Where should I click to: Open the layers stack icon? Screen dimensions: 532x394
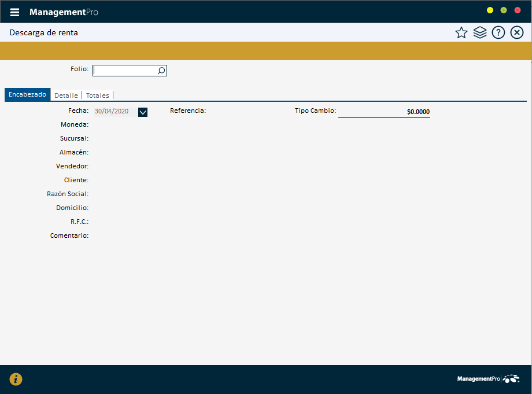point(480,32)
